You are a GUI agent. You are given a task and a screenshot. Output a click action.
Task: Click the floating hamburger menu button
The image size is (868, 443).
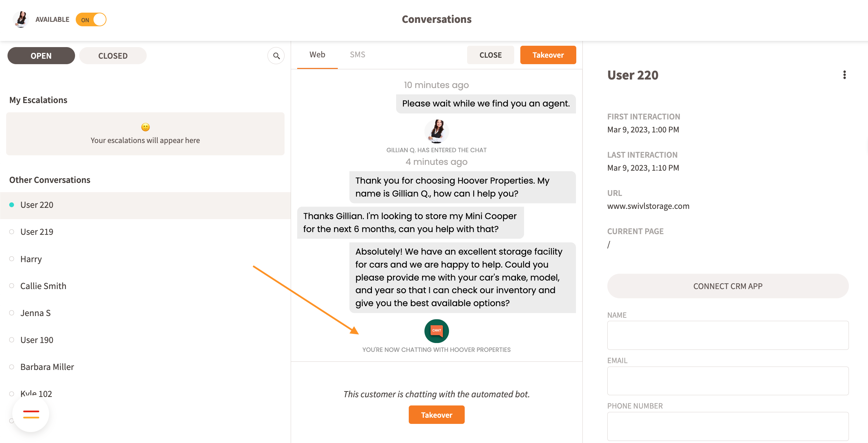pyautogui.click(x=31, y=414)
